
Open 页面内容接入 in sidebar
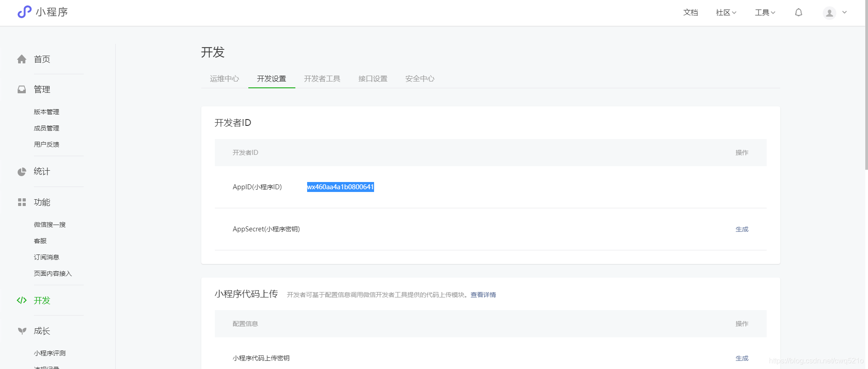(x=53, y=273)
